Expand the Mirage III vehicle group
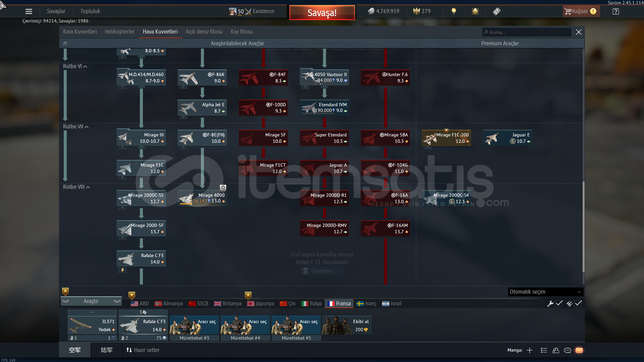This screenshot has height=362, width=644. point(141,147)
